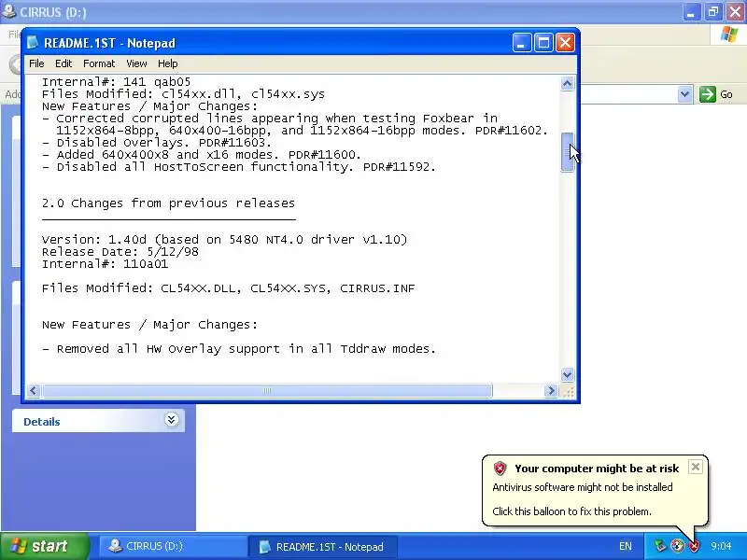
Task: Click the Notepad window resize grip corner
Action: [568, 392]
